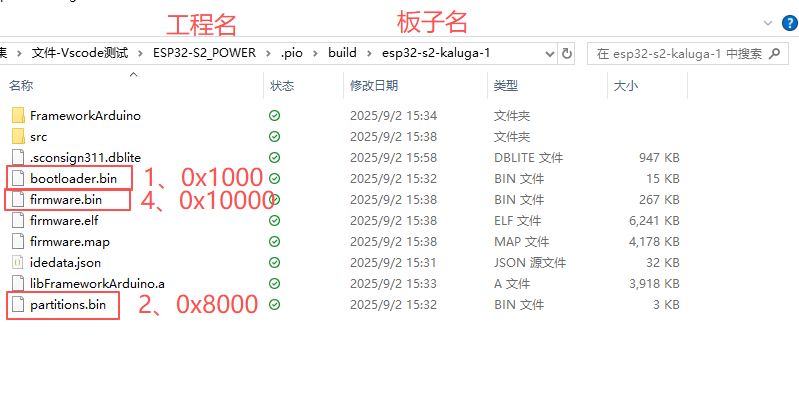Screen dimensions: 799x396
Task: Go to .pio breadcrumb folder
Action: [x=291, y=53]
